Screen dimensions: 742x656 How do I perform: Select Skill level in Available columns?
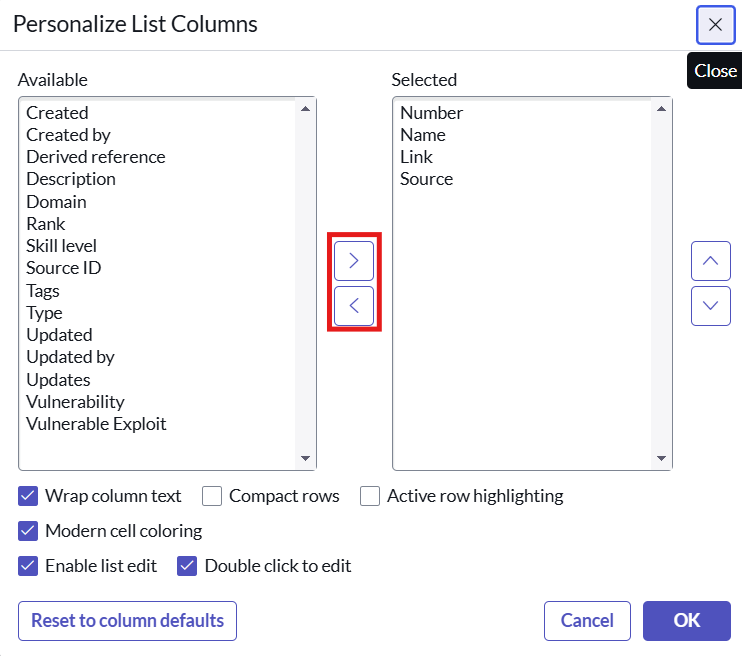pyautogui.click(x=62, y=246)
